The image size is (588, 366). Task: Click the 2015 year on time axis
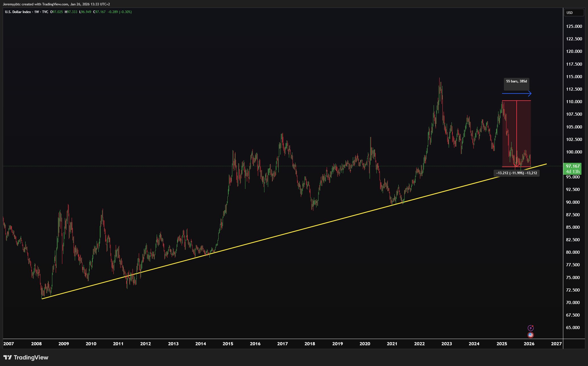(x=228, y=344)
